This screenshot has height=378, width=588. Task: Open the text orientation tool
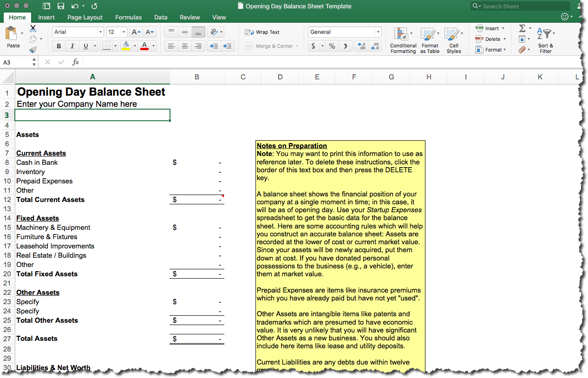coord(214,32)
